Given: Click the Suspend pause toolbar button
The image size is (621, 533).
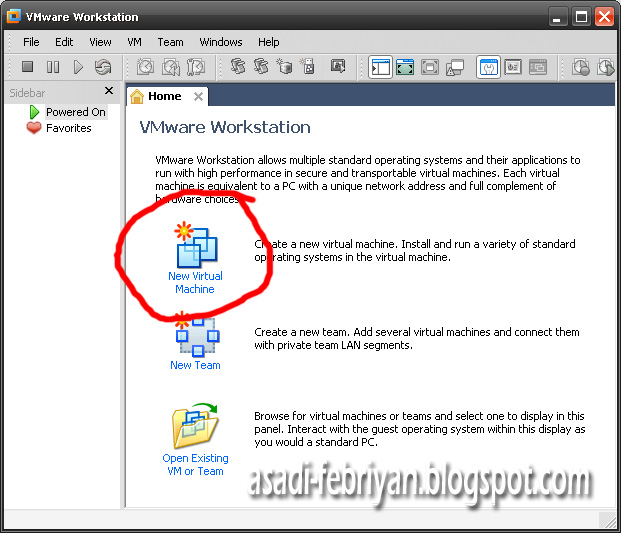Looking at the screenshot, I should (x=53, y=67).
